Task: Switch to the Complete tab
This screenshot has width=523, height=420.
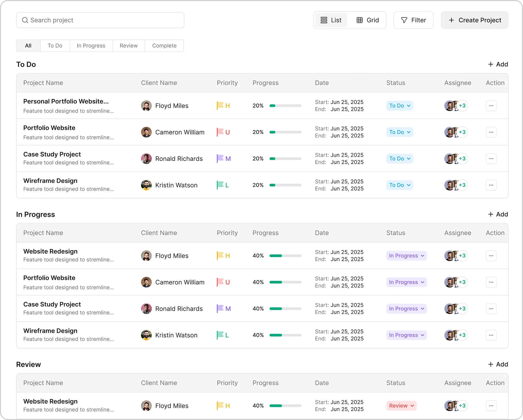Action: pyautogui.click(x=164, y=45)
